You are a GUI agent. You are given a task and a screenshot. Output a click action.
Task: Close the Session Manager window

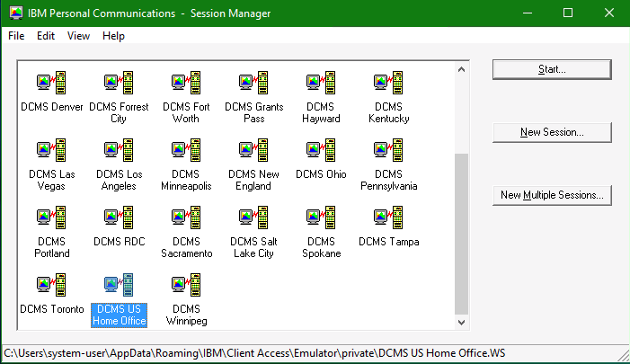click(x=609, y=13)
